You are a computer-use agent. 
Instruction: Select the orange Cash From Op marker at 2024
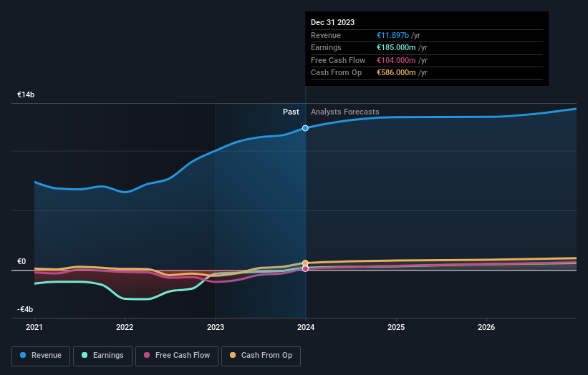click(305, 263)
